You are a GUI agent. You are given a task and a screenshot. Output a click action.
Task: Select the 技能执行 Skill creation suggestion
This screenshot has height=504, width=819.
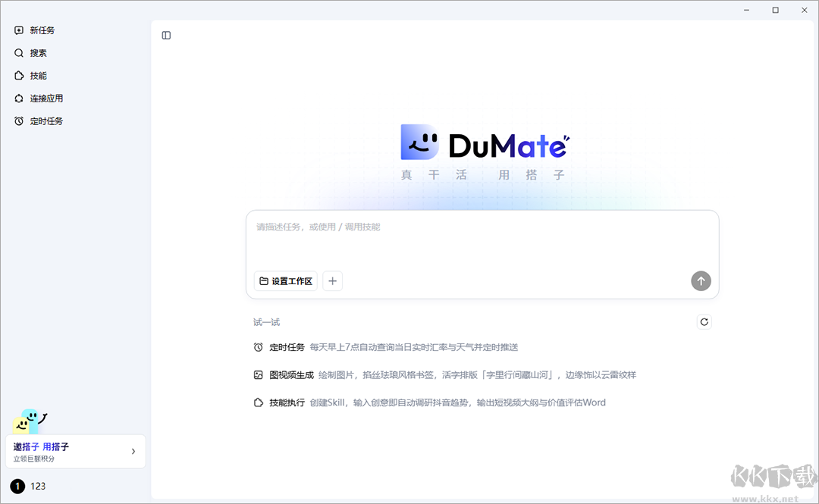(429, 402)
